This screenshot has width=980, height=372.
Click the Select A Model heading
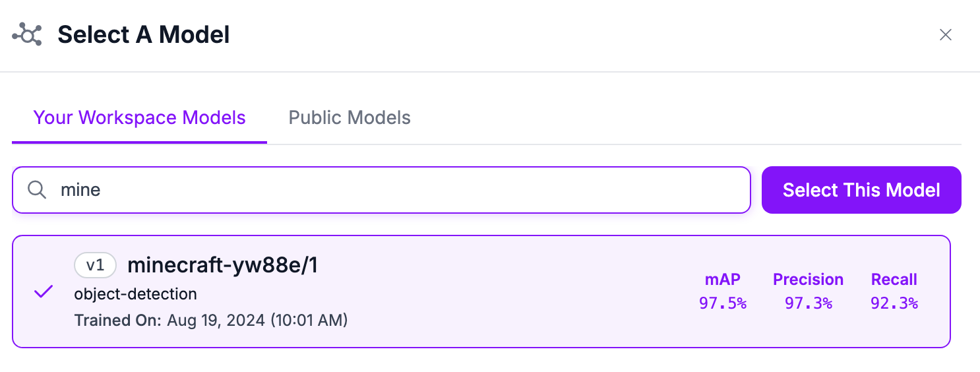(x=144, y=34)
